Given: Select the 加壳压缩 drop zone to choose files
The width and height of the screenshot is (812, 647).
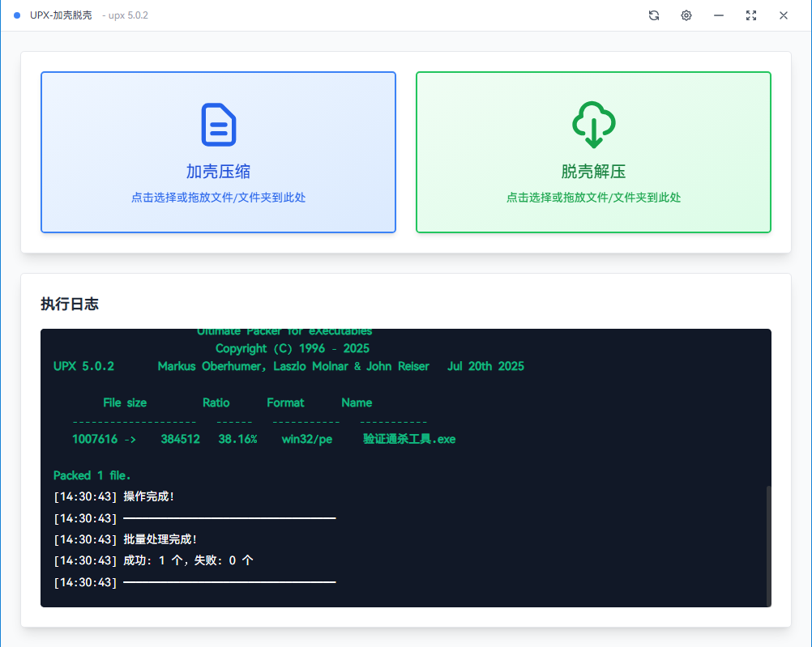Looking at the screenshot, I should point(218,151).
